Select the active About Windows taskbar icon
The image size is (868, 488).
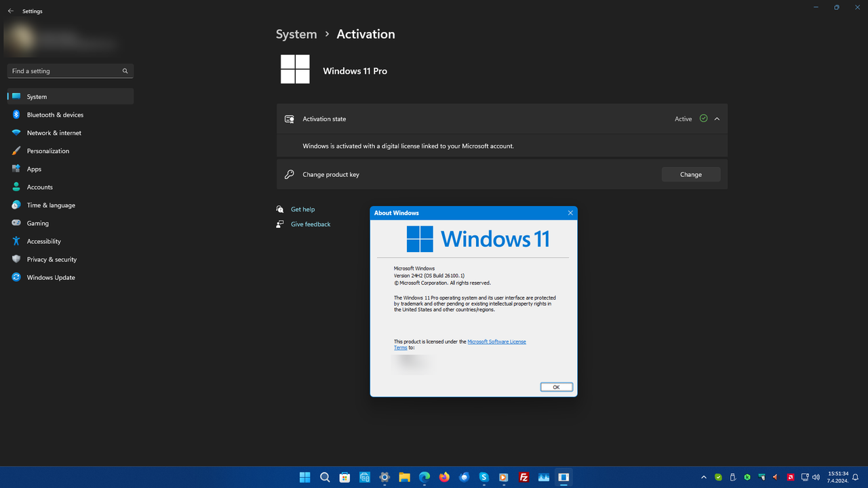(x=564, y=477)
